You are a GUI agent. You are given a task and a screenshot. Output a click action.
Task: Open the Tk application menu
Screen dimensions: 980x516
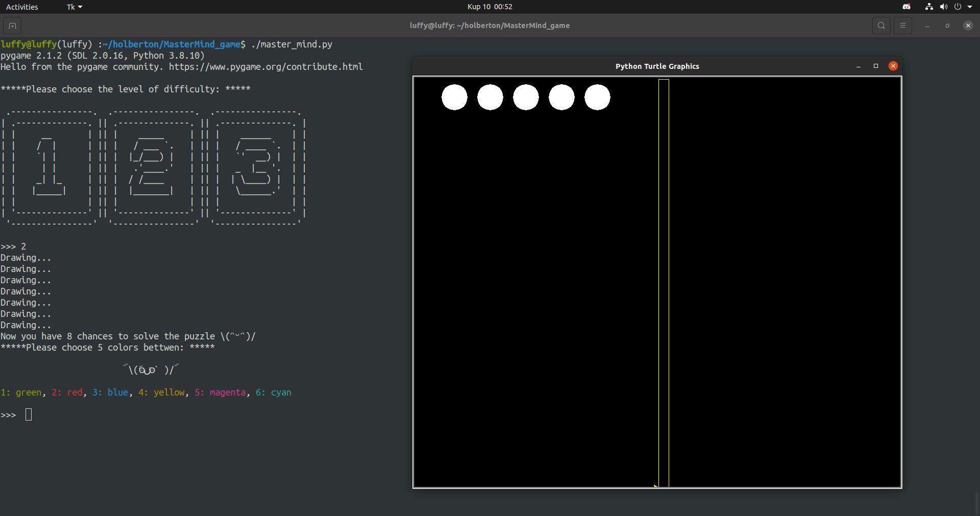[x=75, y=7]
